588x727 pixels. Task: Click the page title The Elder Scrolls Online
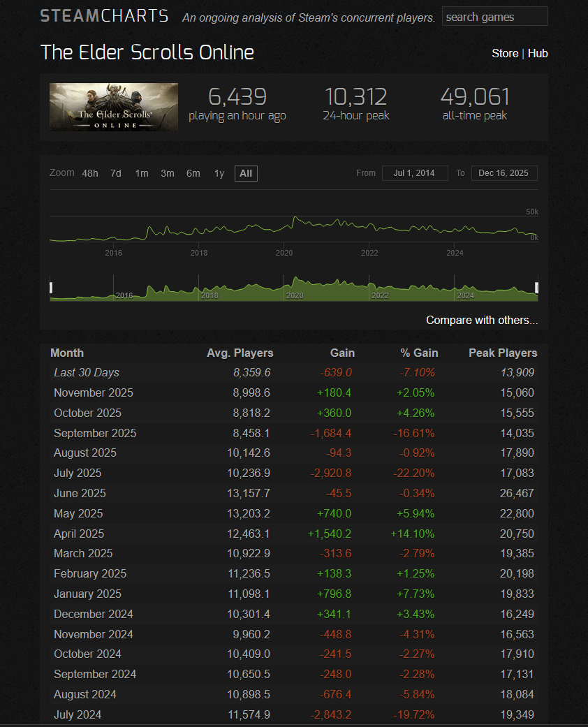(x=147, y=52)
